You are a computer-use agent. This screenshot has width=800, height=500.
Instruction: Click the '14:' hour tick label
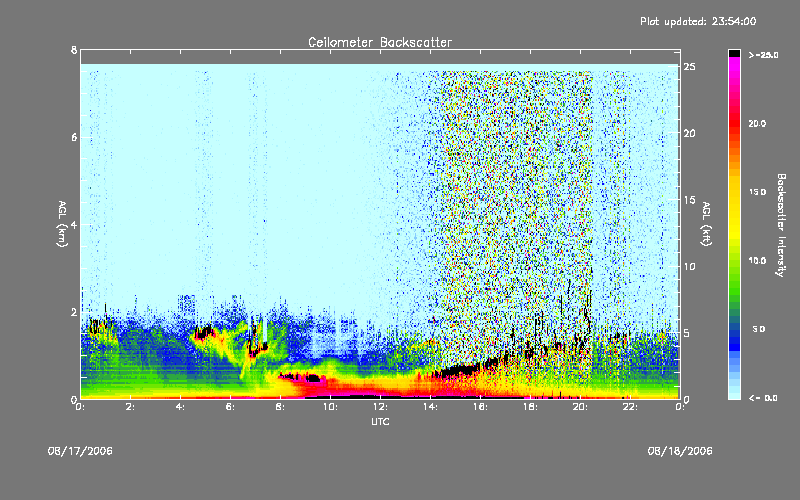(430, 407)
